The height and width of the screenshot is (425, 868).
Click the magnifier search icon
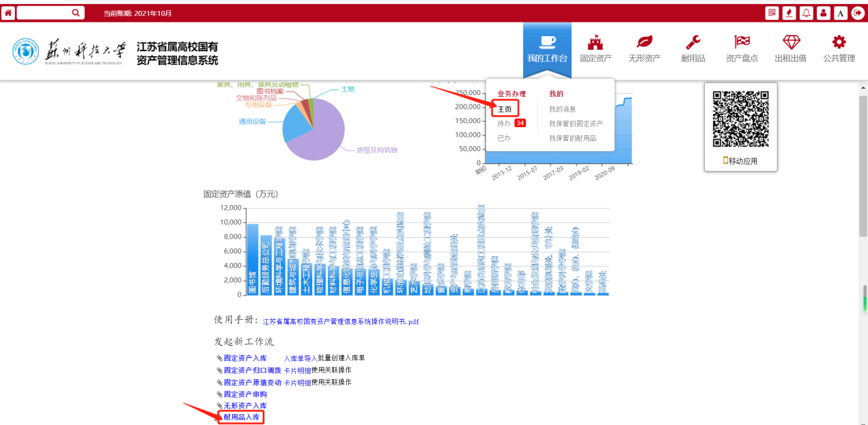pos(75,13)
